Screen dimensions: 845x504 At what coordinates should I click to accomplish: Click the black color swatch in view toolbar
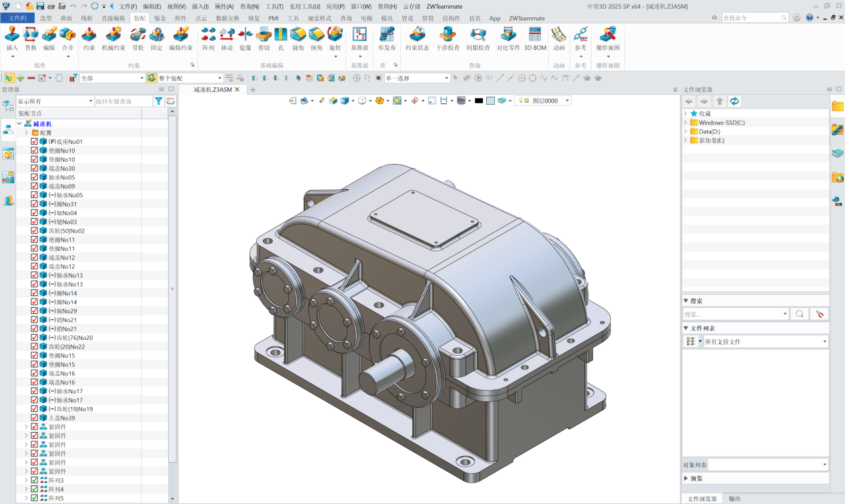coord(479,101)
